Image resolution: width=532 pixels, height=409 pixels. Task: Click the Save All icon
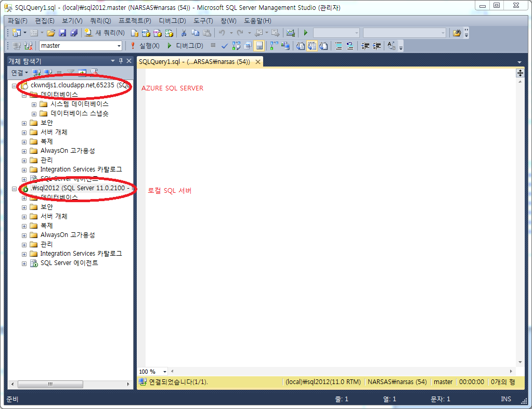74,33
